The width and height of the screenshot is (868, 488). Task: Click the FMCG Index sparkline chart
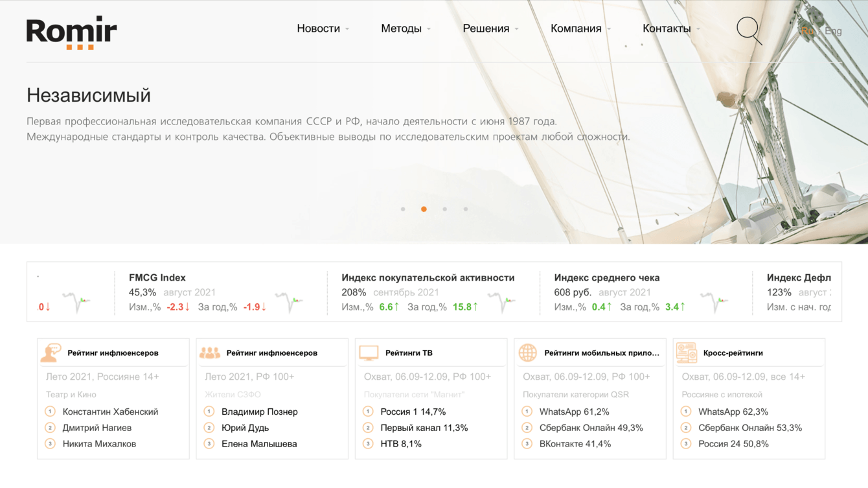tap(289, 302)
